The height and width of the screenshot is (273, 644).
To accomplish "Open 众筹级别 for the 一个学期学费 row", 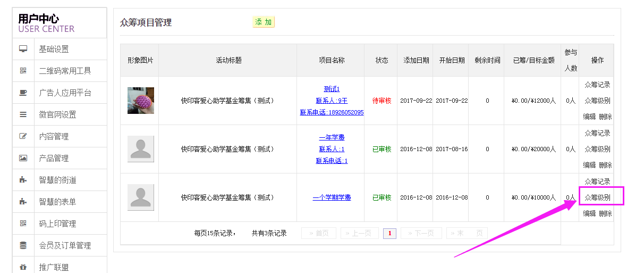I will coord(597,197).
